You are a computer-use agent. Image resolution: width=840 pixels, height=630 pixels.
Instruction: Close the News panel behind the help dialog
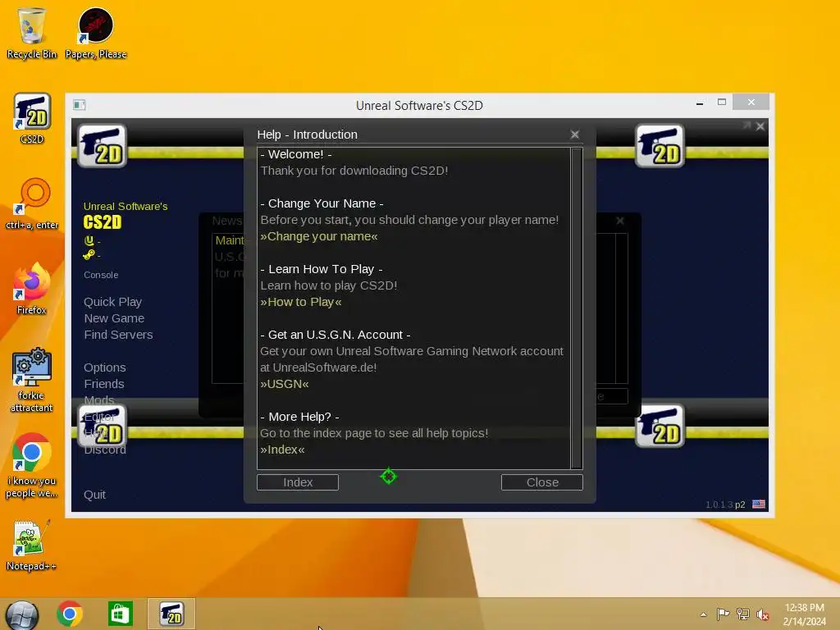pos(620,221)
